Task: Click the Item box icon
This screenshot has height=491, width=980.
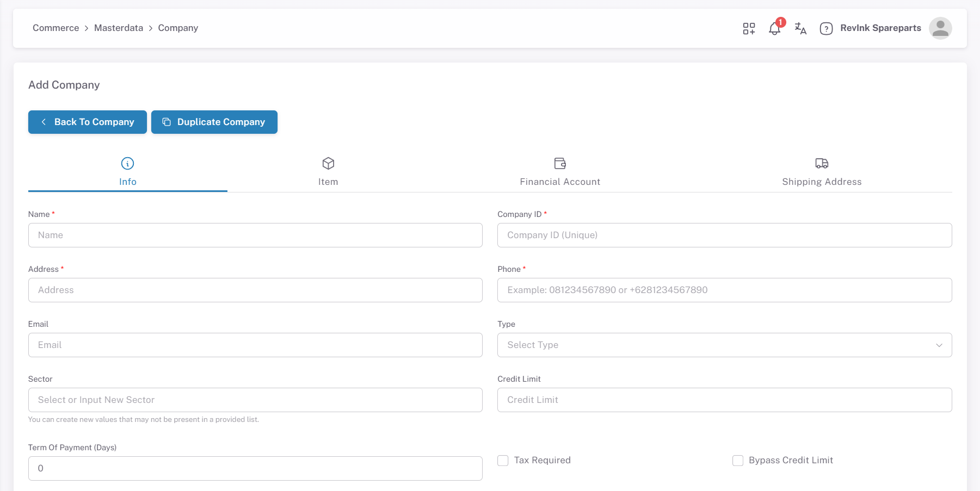Action: 328,163
